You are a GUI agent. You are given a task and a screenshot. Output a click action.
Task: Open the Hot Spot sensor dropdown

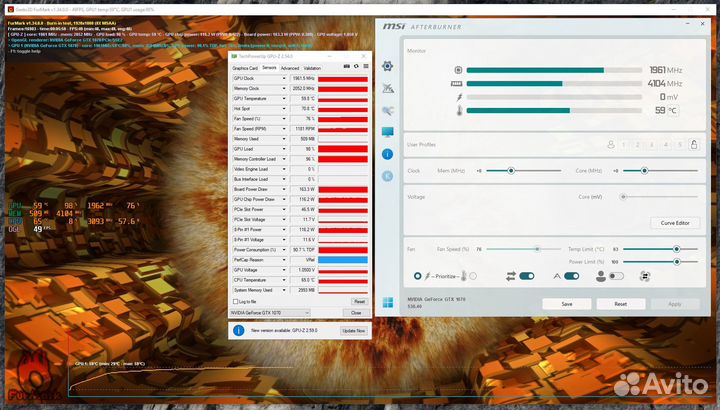point(284,109)
